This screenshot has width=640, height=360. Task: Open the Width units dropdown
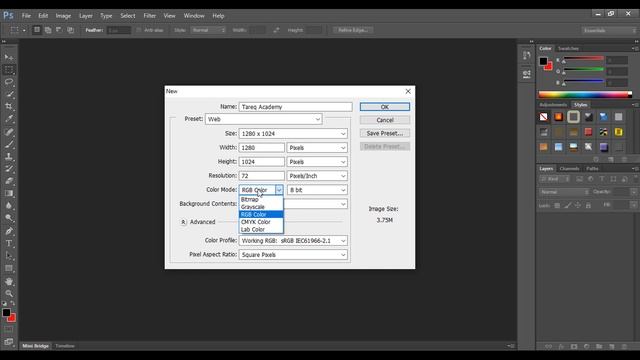[317, 148]
